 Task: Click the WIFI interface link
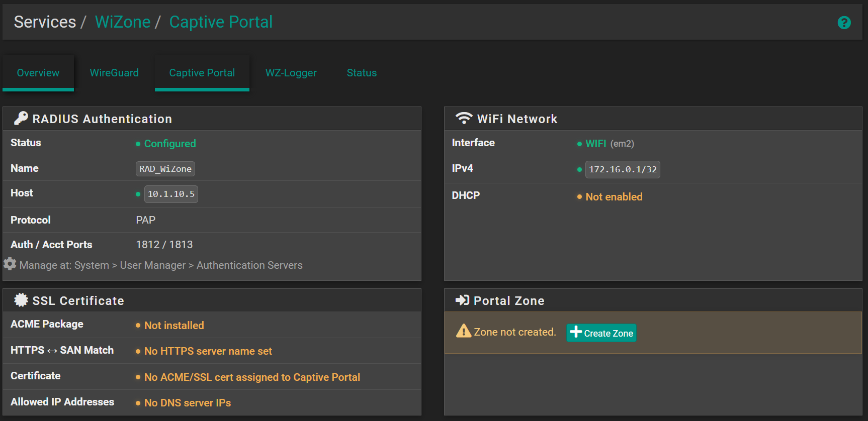click(596, 144)
